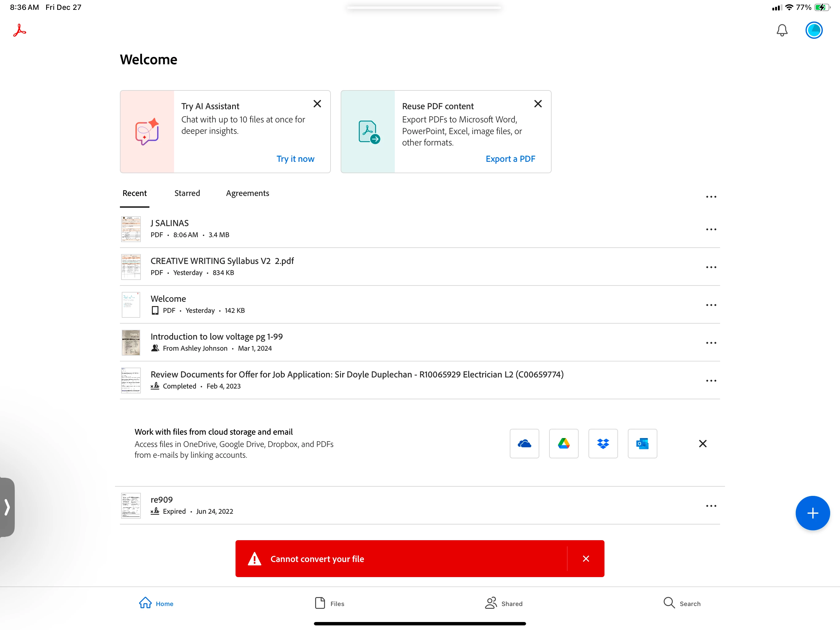Close the Reuse PDF content card
The height and width of the screenshot is (630, 840).
pos(538,104)
